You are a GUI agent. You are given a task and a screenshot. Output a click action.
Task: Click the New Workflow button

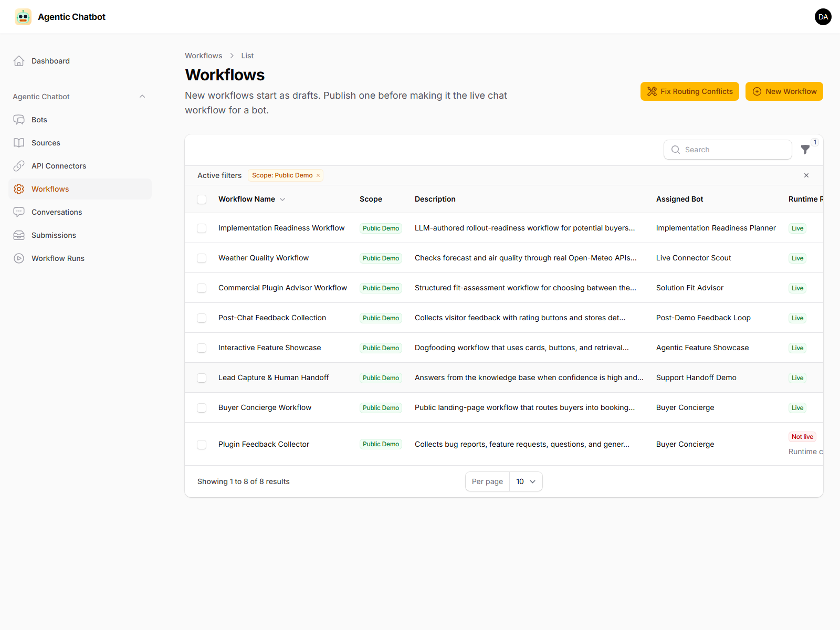coord(784,91)
